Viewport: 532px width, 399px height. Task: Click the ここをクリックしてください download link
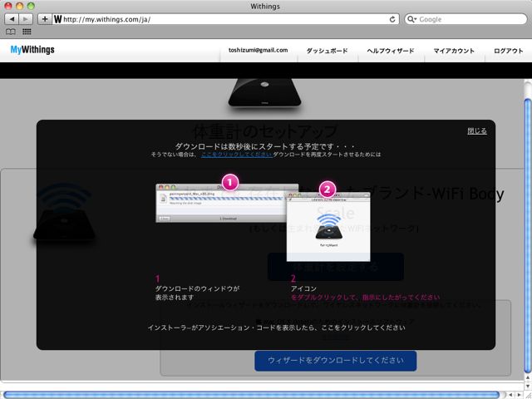(237, 155)
